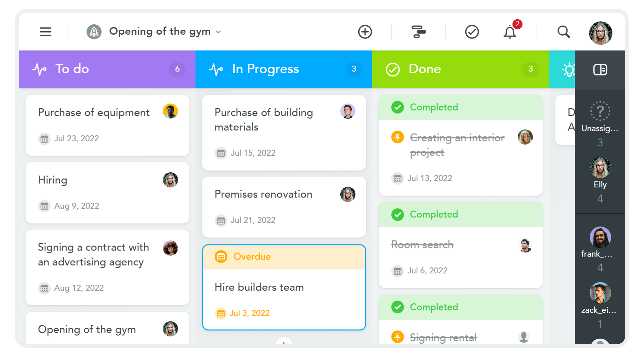Open the user profile avatar top right
The height and width of the screenshot is (356, 644).
point(600,33)
